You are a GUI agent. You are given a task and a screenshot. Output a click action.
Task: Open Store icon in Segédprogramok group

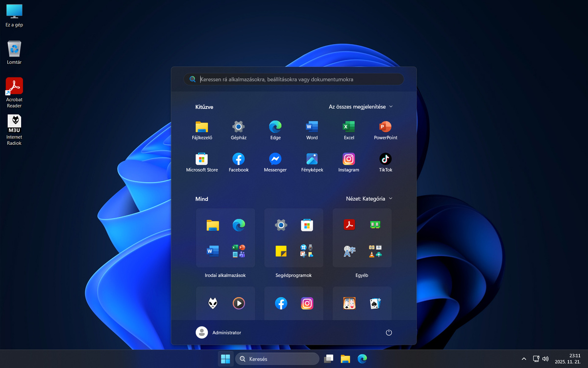tap(307, 225)
